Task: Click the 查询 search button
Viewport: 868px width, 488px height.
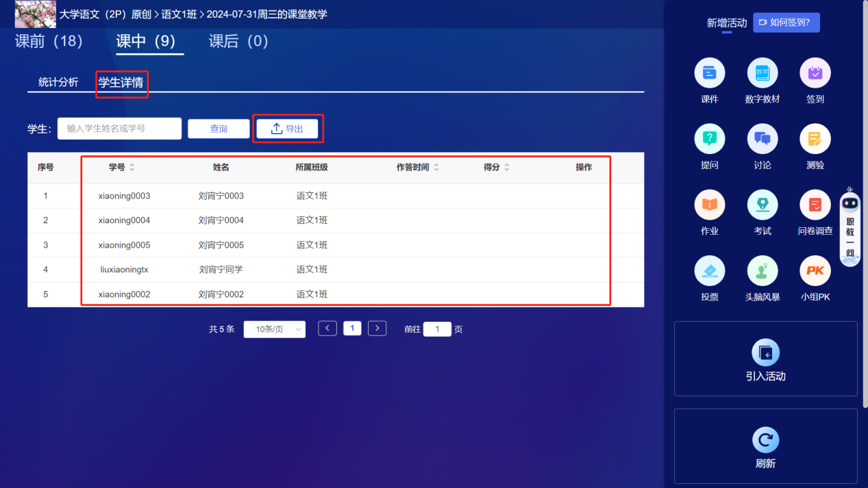Action: tap(219, 129)
